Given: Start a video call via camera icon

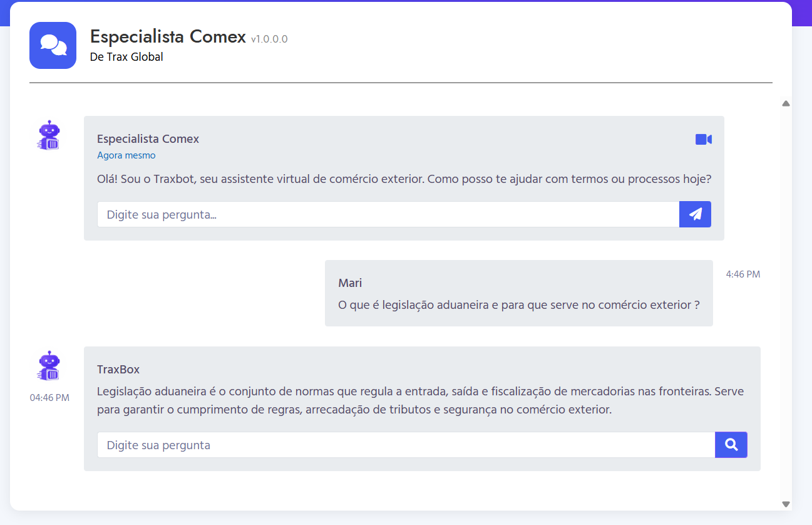Looking at the screenshot, I should 703,139.
